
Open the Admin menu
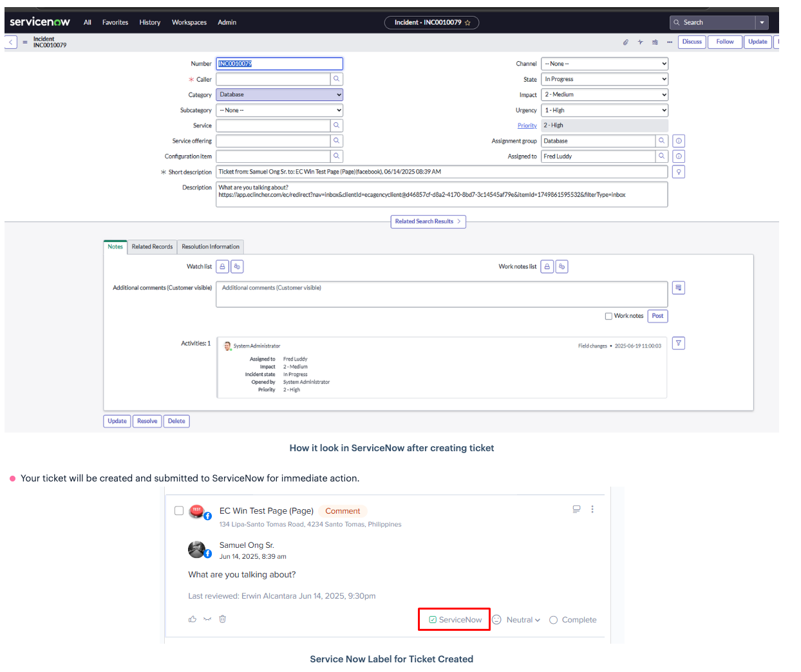point(227,23)
